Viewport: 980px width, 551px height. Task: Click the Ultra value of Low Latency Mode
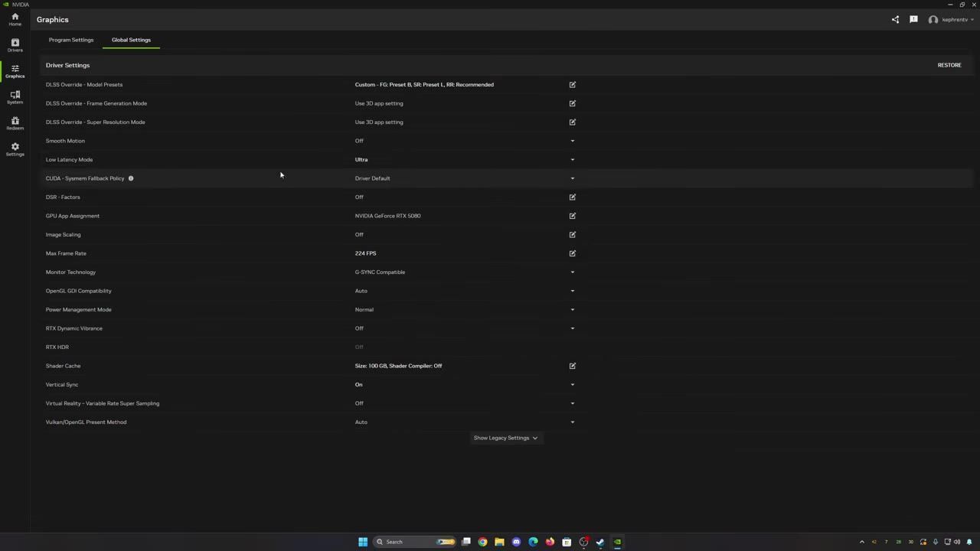tap(361, 159)
